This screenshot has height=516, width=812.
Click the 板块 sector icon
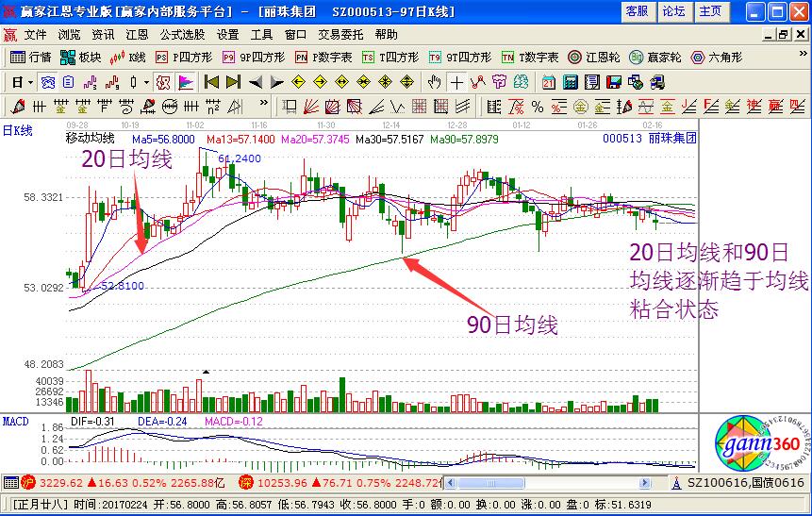pos(81,58)
